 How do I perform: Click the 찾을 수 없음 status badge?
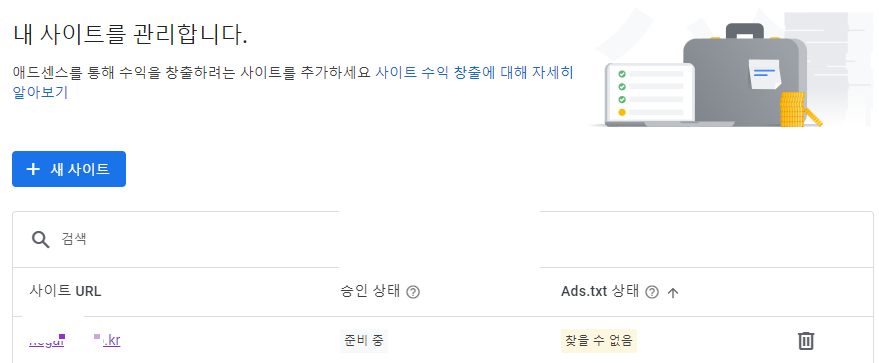599,341
